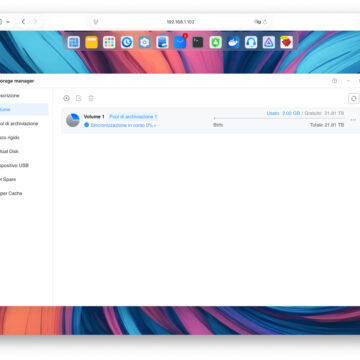Click the Usare 2.00 GB text
The image size is (360, 360).
[x=283, y=113]
